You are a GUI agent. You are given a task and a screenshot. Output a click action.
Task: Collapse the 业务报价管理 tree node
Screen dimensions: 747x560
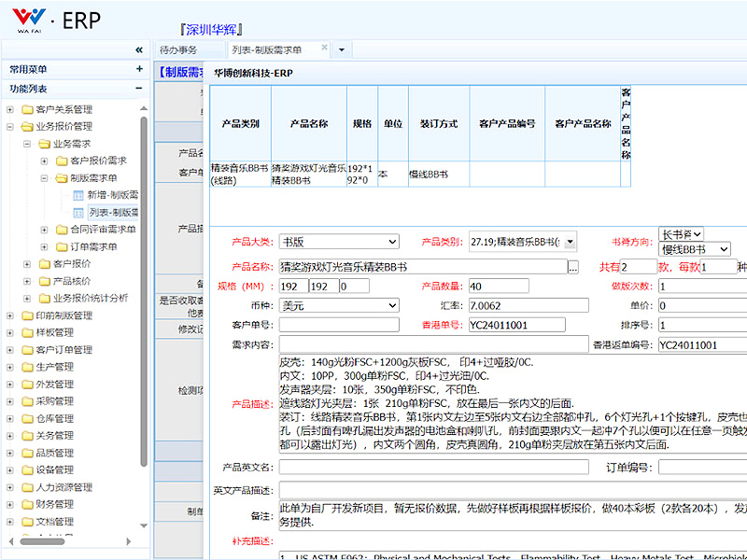pyautogui.click(x=10, y=127)
